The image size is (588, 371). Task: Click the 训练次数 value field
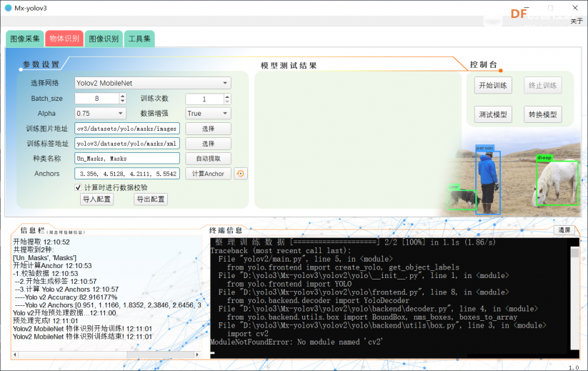[204, 99]
